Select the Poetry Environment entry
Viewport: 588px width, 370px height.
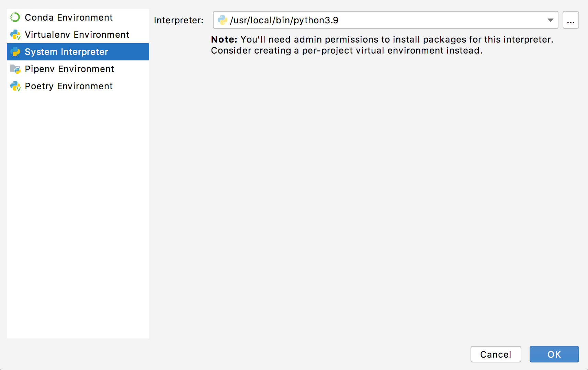(x=68, y=86)
